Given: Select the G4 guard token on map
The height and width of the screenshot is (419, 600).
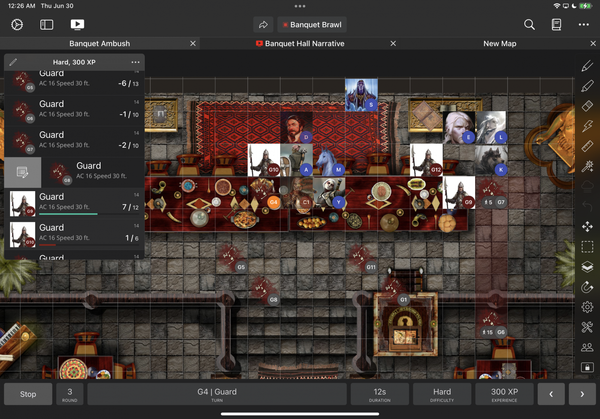Looking at the screenshot, I should pyautogui.click(x=273, y=202).
